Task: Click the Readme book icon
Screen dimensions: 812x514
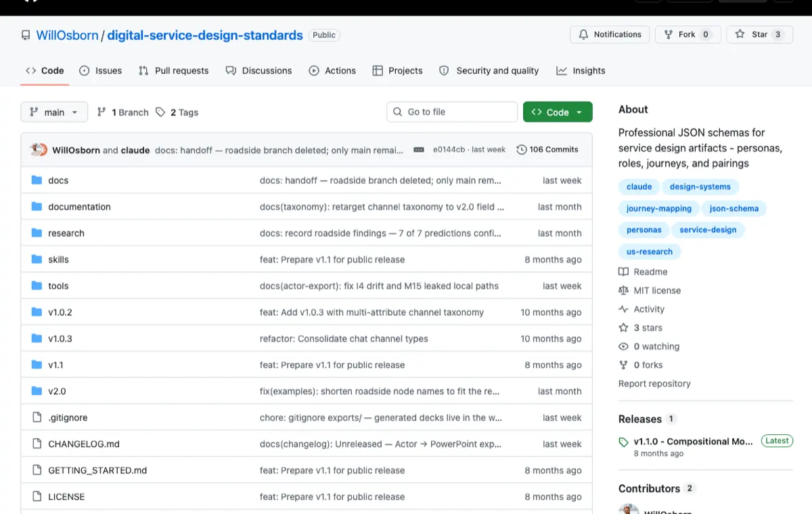Action: click(623, 272)
